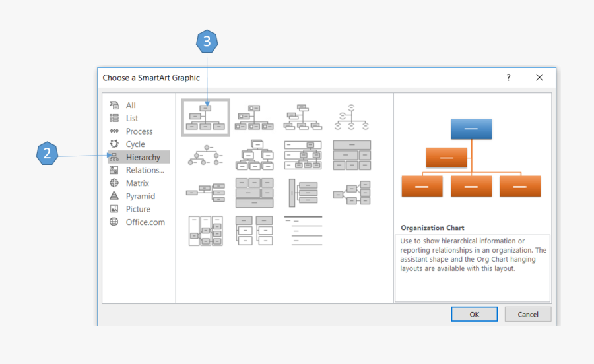This screenshot has width=594, height=364.
Task: Select the Half Circle Organization Chart layout
Action: tap(352, 117)
